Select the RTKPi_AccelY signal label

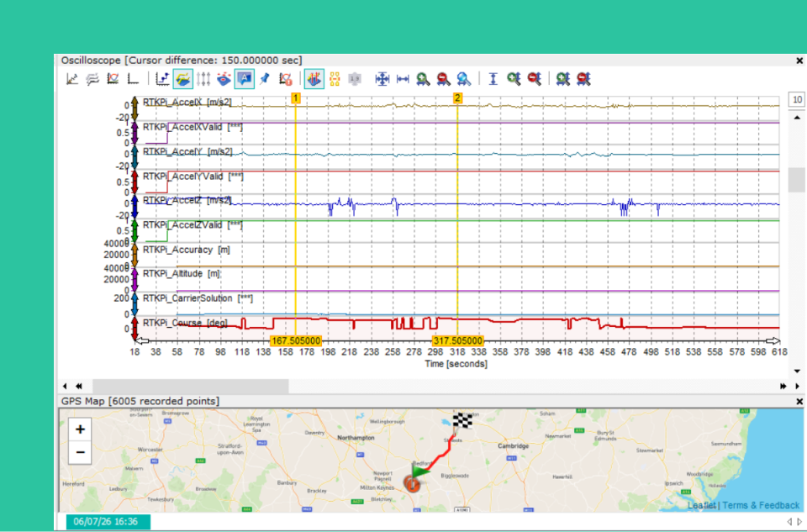(187, 152)
